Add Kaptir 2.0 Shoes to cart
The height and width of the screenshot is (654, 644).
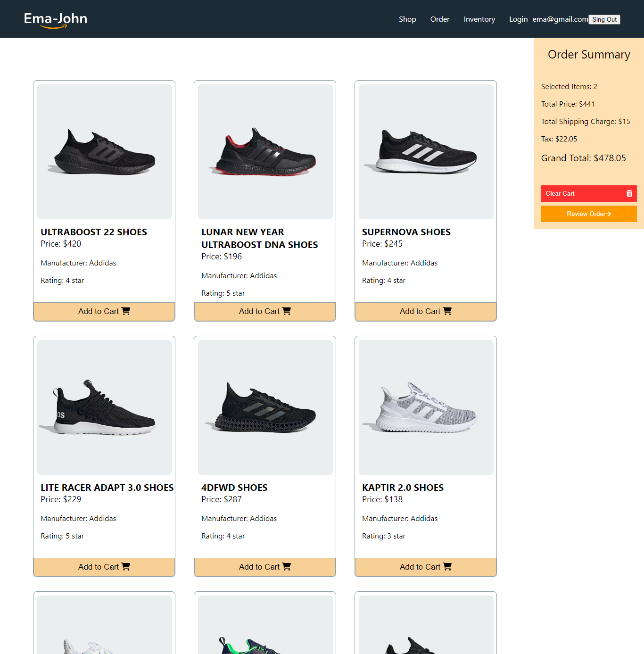[426, 567]
